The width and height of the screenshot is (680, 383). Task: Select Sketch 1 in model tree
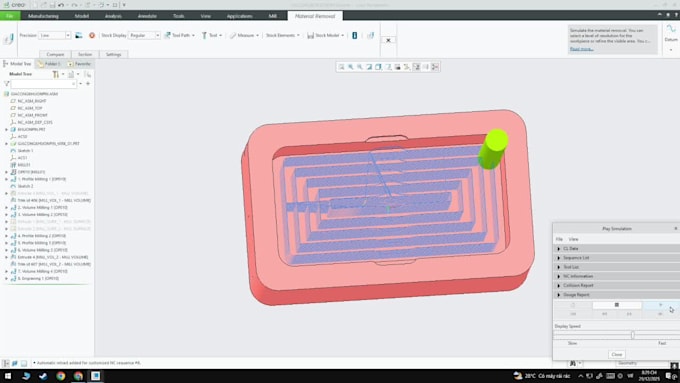(x=25, y=151)
